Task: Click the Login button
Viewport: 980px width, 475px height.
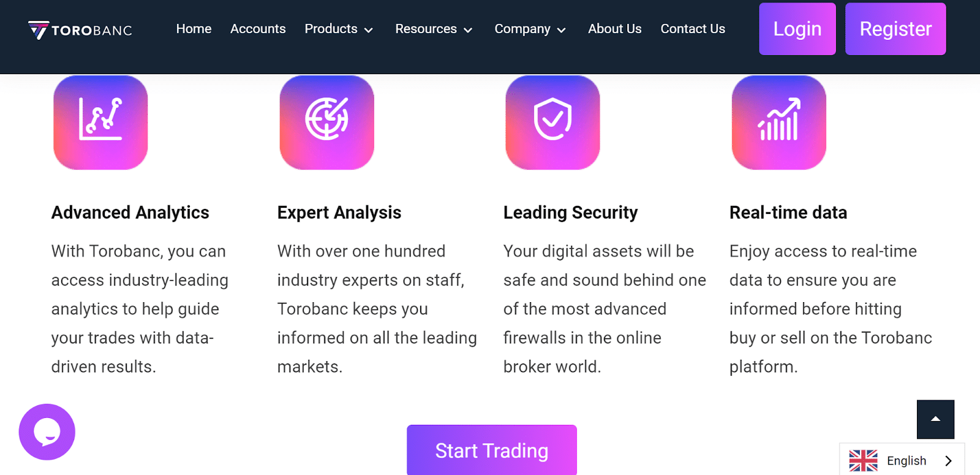Action: [x=797, y=29]
